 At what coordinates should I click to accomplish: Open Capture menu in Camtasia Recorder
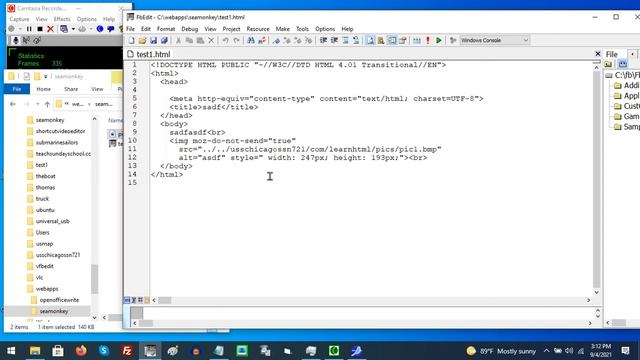pyautogui.click(x=19, y=19)
